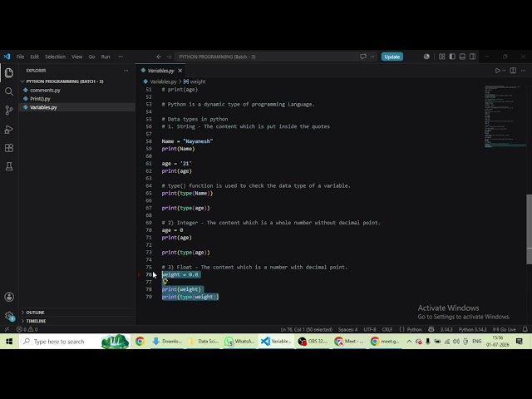532x399 pixels.
Task: Select the Variables.py editor tab
Action: (x=160, y=71)
